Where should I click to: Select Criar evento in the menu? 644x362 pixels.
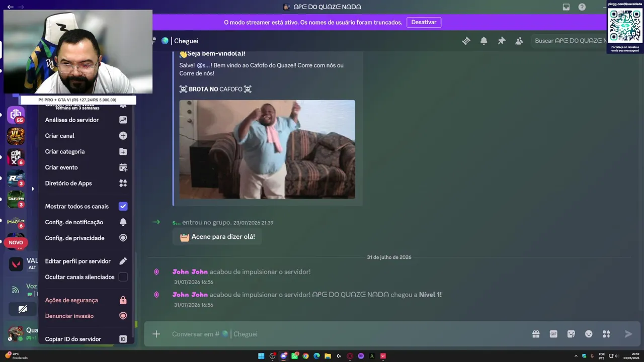[86, 167]
